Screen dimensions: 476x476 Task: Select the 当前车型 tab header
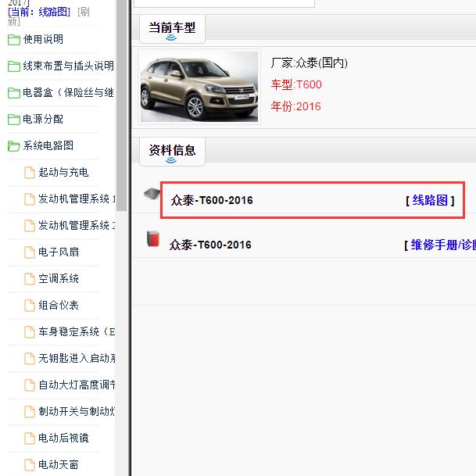pyautogui.click(x=172, y=29)
